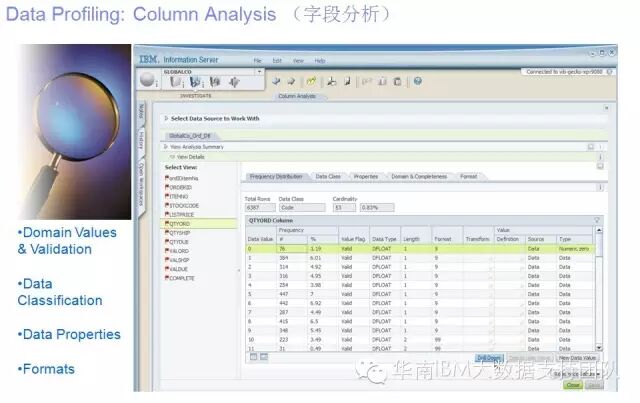Click the middle greyed-out toolbar icon
Image resolution: width=640 pixels, height=403 pixels.
pos(382,81)
